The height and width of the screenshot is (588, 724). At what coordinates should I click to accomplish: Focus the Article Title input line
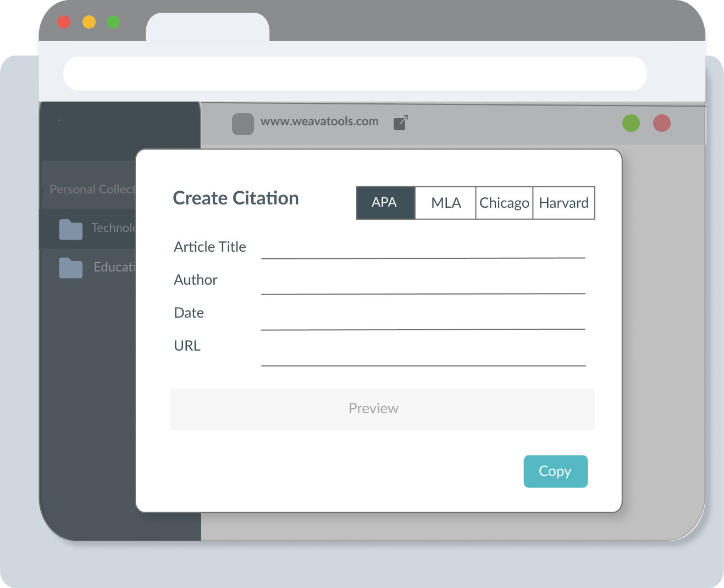point(423,249)
